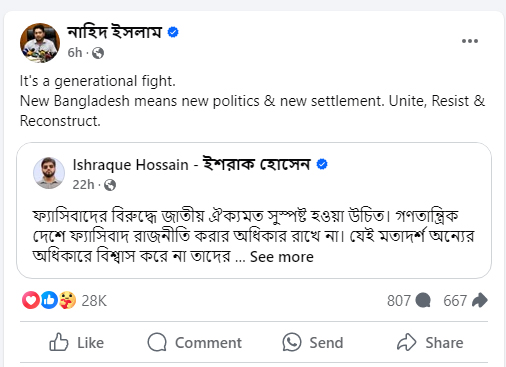Click the verified badge beside Ishraque Hossain
The width and height of the screenshot is (506, 367).
[x=322, y=164]
